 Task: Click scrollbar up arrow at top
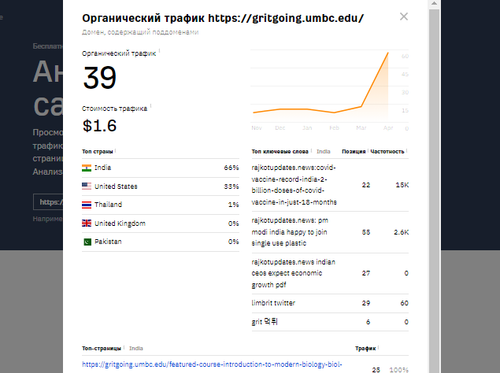[434, 4]
